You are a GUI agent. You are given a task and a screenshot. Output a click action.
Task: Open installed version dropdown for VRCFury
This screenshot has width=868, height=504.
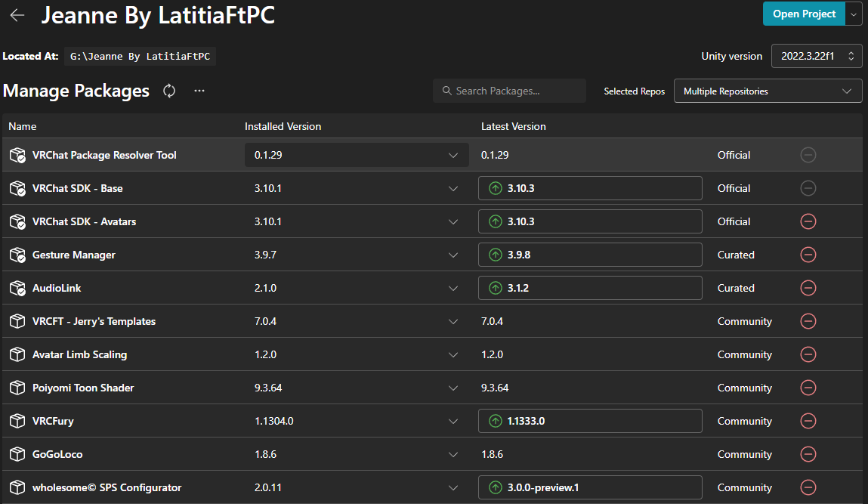[357, 421]
